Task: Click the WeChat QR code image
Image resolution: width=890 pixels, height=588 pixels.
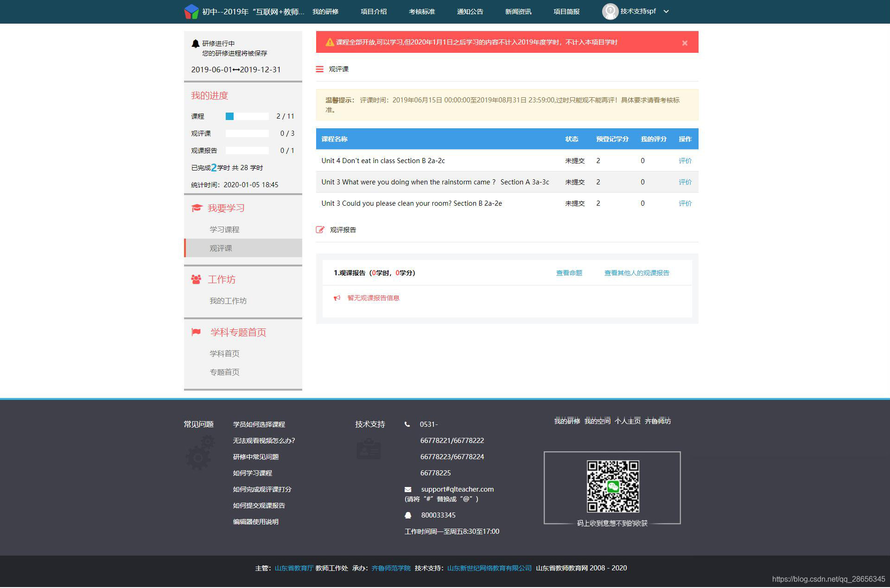Action: [612, 486]
